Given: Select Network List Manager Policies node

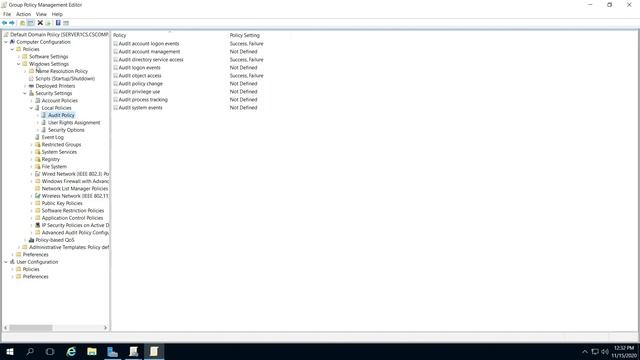Looking at the screenshot, I should 75,189.
